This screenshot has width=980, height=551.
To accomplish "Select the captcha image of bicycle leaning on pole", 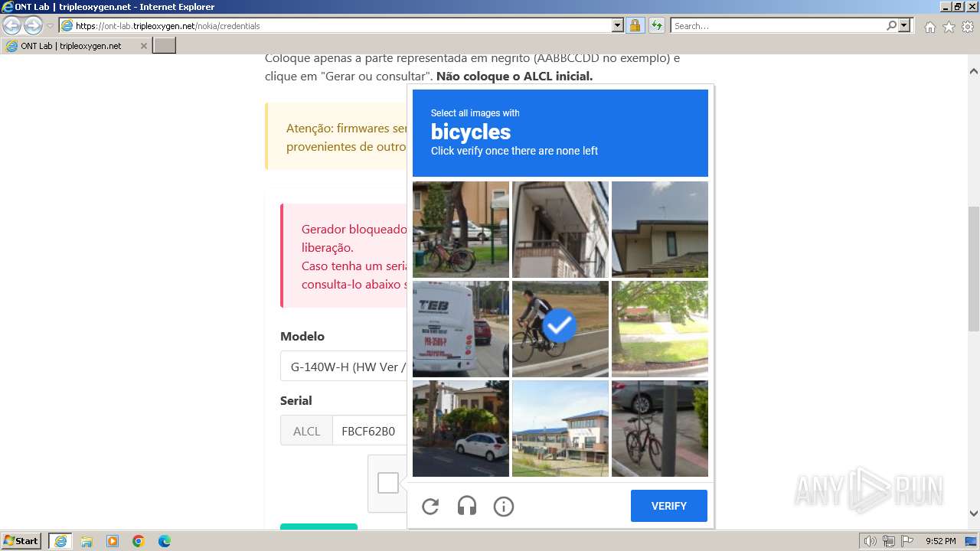I will (660, 429).
